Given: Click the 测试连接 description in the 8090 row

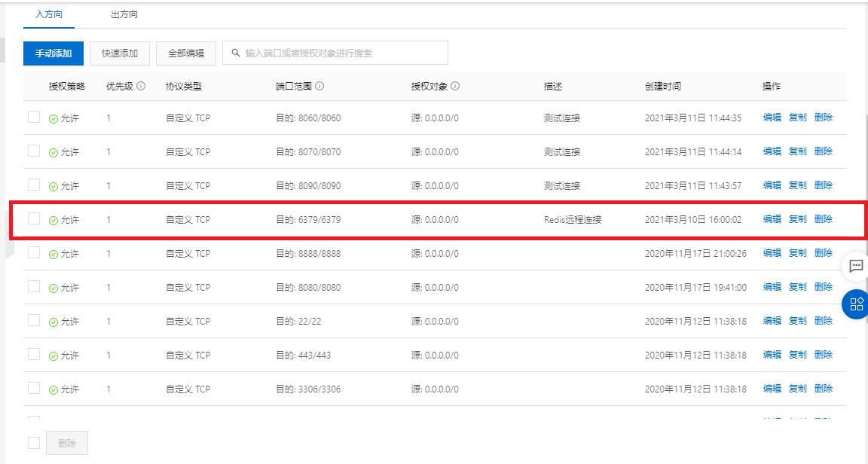Looking at the screenshot, I should click(x=562, y=186).
